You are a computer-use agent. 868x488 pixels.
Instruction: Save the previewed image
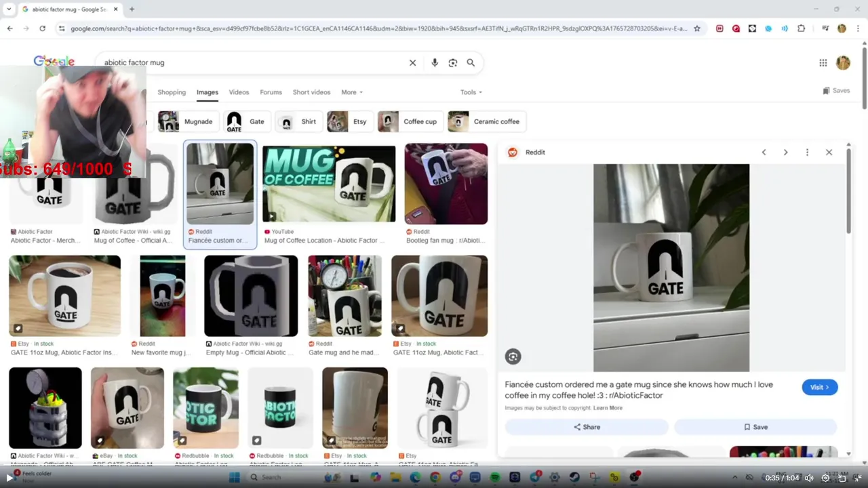[x=755, y=427]
